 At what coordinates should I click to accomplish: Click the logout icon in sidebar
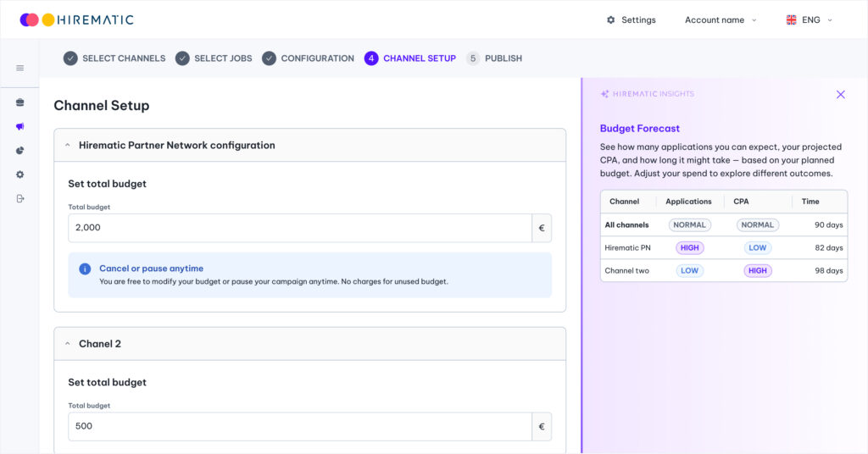[20, 198]
